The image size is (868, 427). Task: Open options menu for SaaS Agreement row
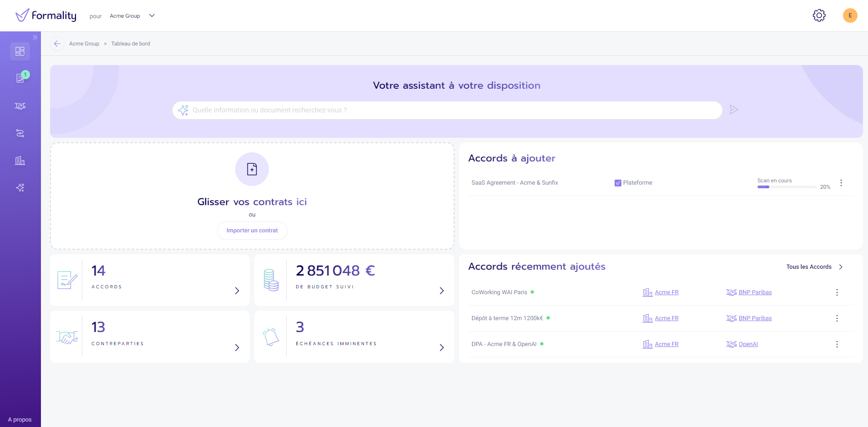point(841,183)
